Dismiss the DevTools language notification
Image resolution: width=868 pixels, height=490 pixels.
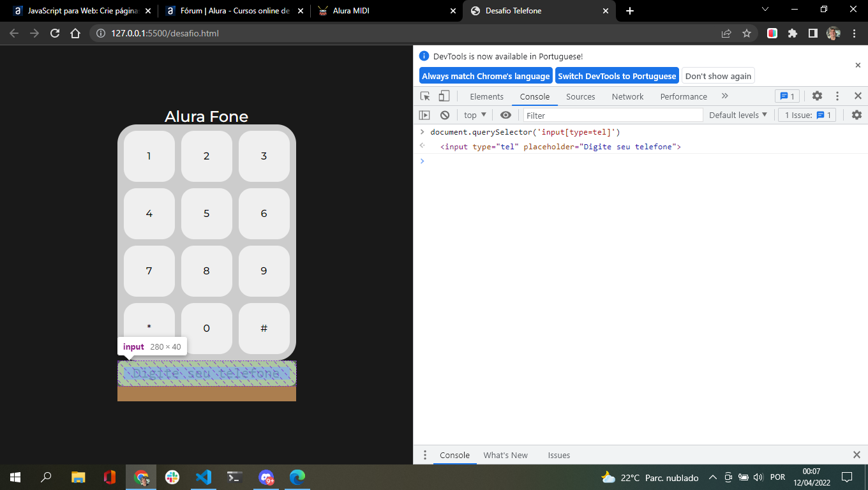(858, 65)
